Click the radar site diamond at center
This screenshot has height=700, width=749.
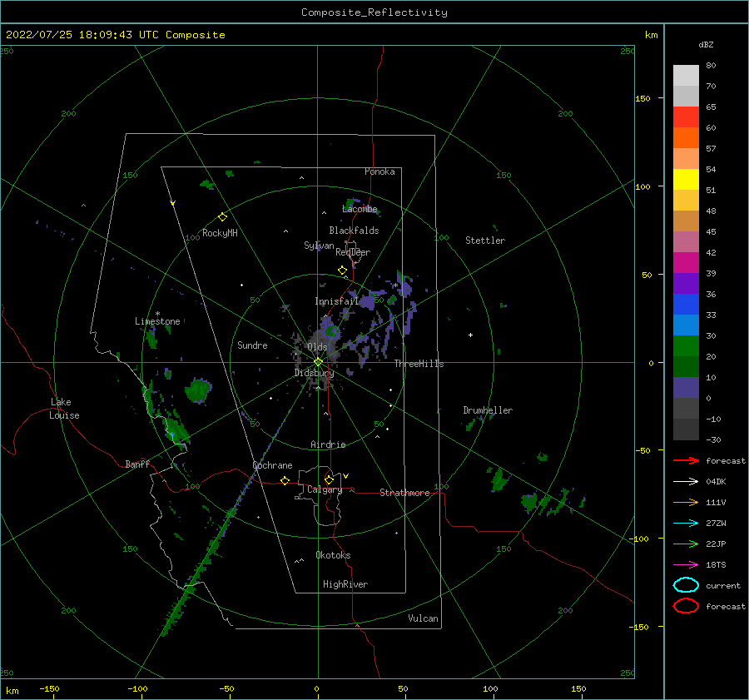tap(318, 362)
